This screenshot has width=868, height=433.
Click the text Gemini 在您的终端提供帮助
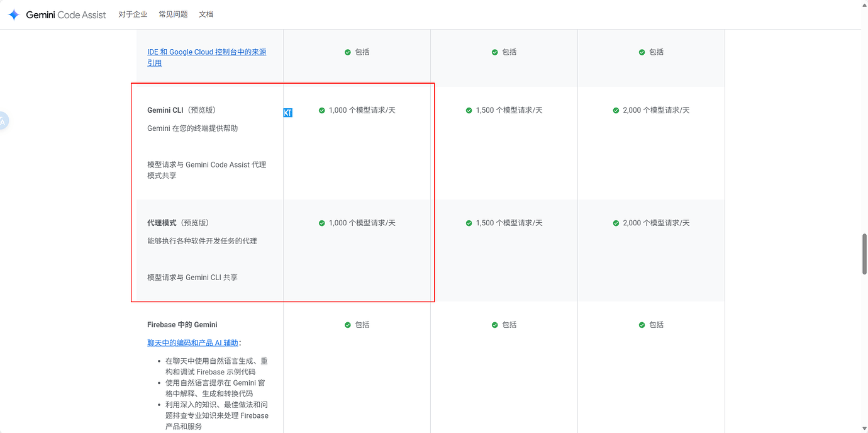pos(192,128)
